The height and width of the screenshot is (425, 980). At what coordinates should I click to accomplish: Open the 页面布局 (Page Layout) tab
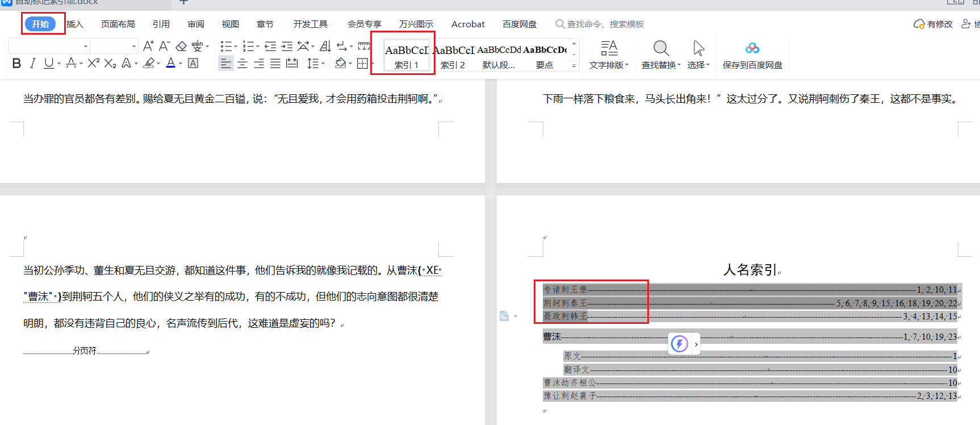point(118,24)
